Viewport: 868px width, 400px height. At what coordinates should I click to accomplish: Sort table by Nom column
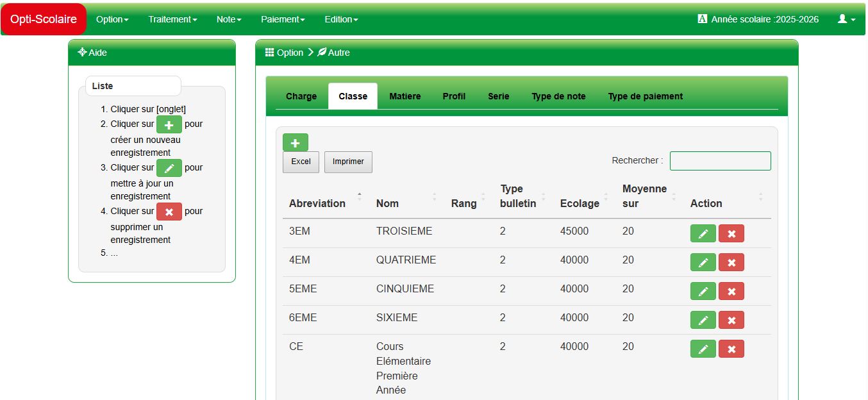point(407,196)
